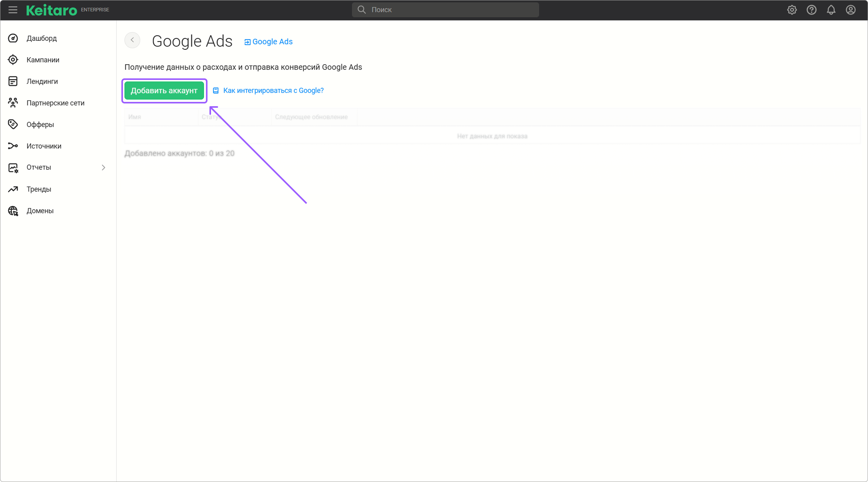This screenshot has width=868, height=482.
Task: Expand the Отчеты submenu chevron
Action: pyautogui.click(x=103, y=167)
